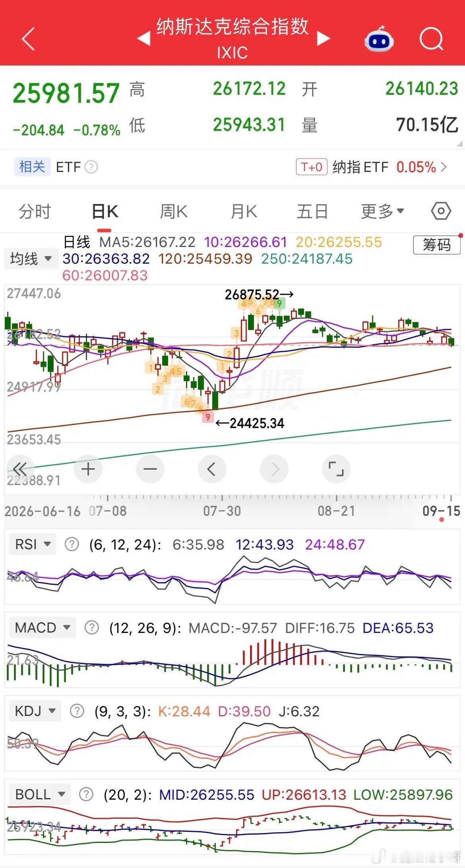Tap the RSI 24:48.67 value
The image size is (465, 868).
(x=335, y=544)
